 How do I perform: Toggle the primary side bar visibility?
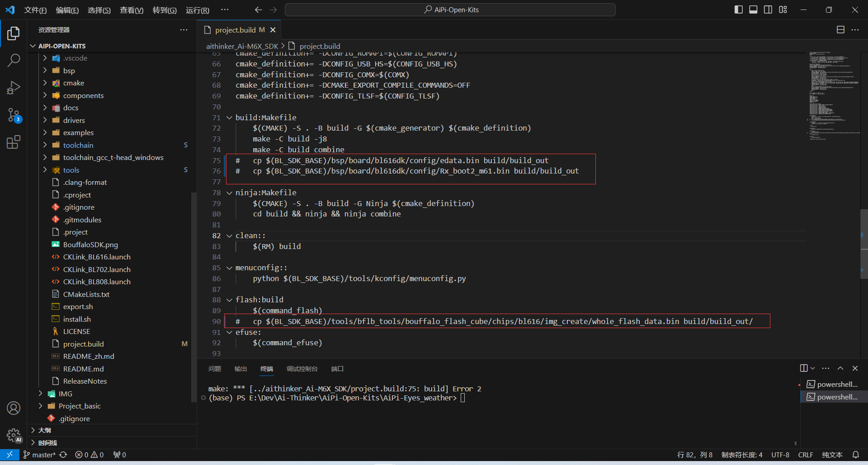(739, 9)
